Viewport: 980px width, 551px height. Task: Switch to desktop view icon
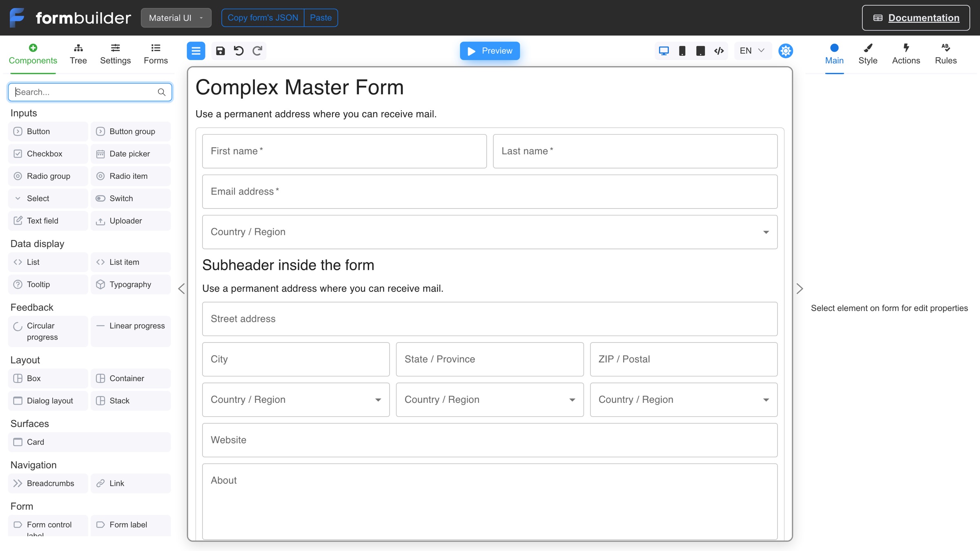pyautogui.click(x=664, y=51)
